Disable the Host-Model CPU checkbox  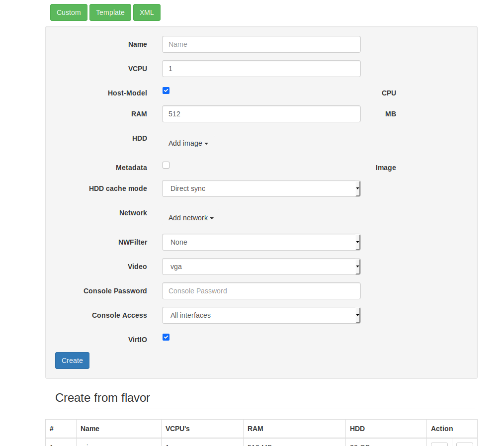tap(166, 90)
